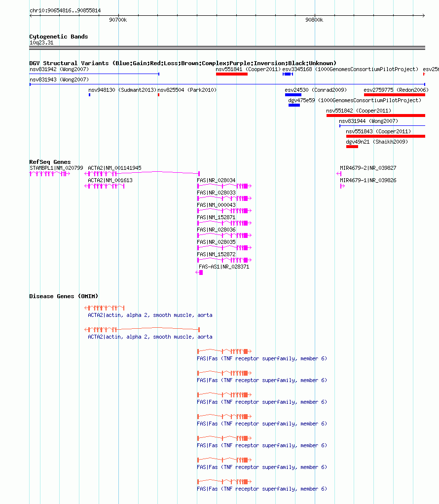The height and width of the screenshot is (504, 439).
Task: Click the Disease Genes (OMIM) track title
Action: [64, 296]
